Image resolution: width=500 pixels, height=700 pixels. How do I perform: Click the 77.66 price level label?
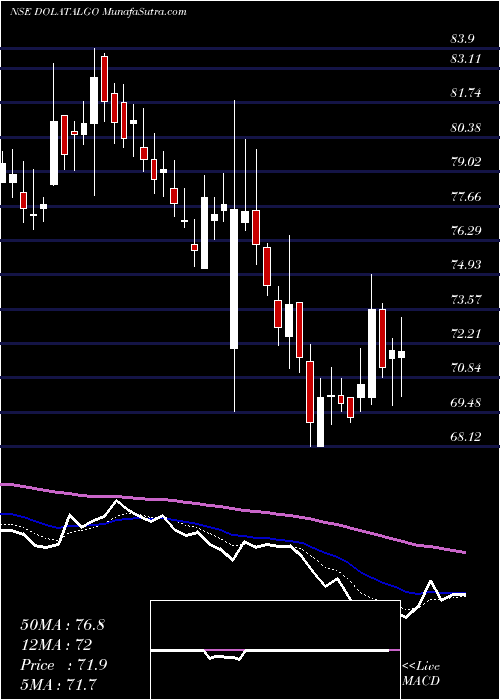pos(466,196)
